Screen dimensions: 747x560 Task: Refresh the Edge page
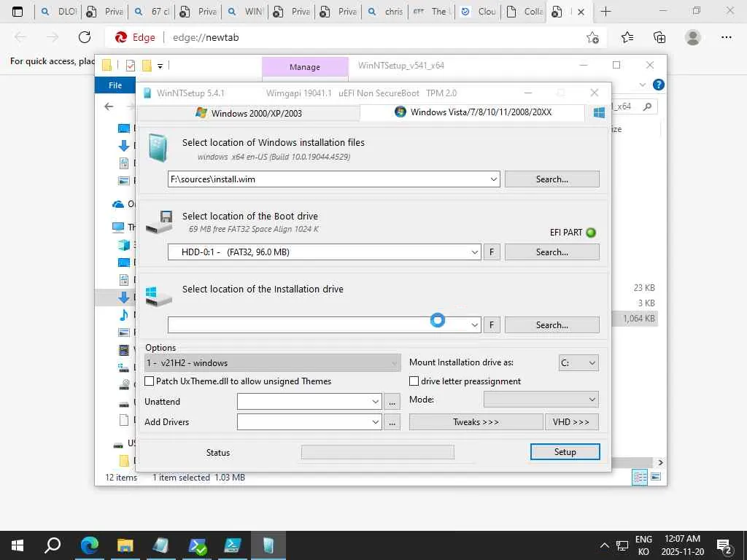85,37
